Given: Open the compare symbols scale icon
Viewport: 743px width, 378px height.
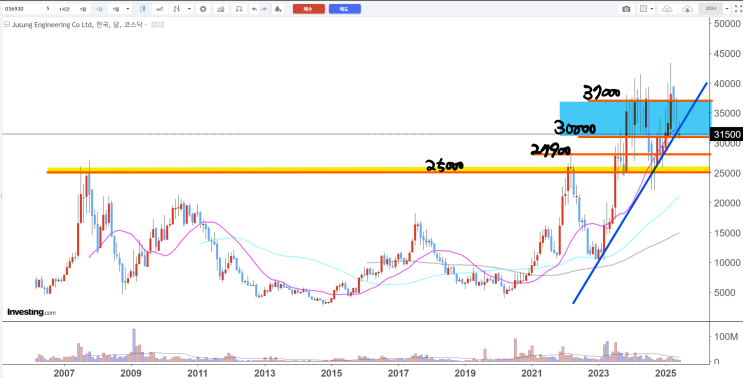Looking at the screenshot, I should [x=239, y=9].
